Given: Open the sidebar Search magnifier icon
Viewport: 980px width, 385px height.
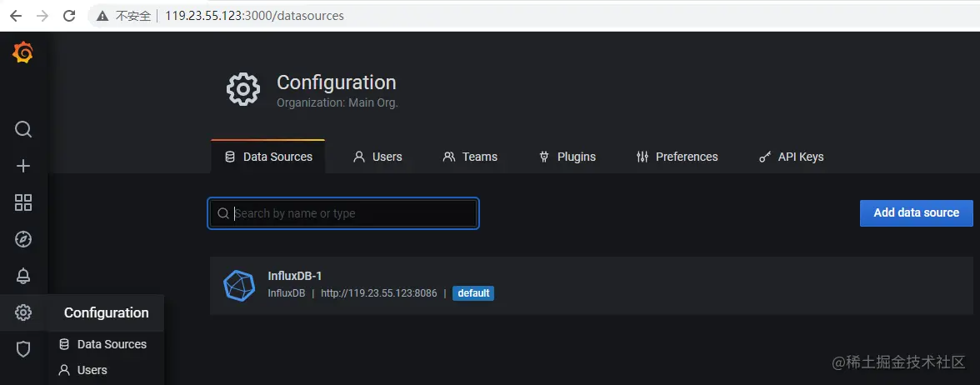Looking at the screenshot, I should tap(23, 129).
